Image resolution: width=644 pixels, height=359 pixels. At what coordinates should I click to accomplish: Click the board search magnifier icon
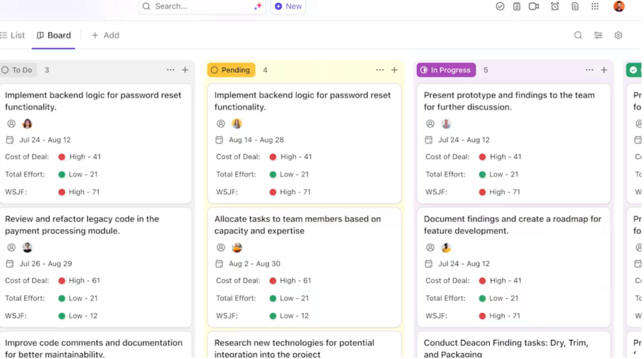point(578,35)
